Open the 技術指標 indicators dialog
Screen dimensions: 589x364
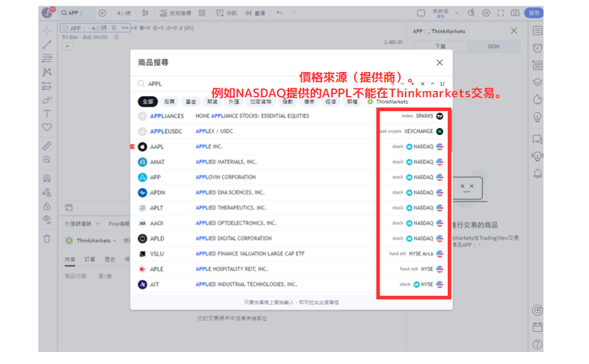pos(175,13)
